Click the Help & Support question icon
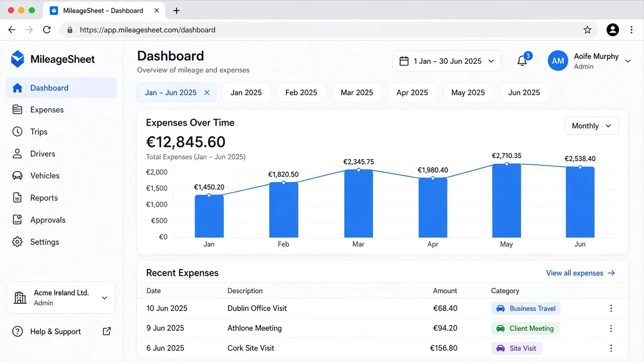Image resolution: width=644 pixels, height=362 pixels. click(x=18, y=331)
